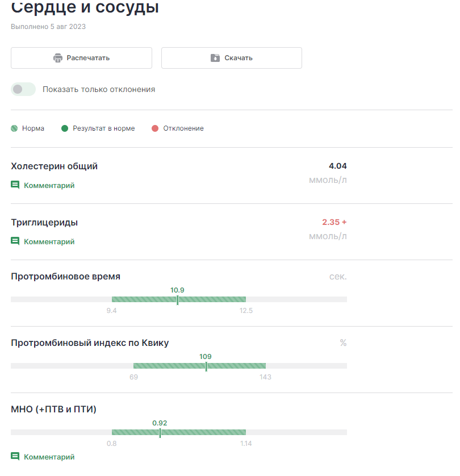Click the green Результат в норме dot
Image resolution: width=460 pixels, height=476 pixels.
click(x=65, y=128)
